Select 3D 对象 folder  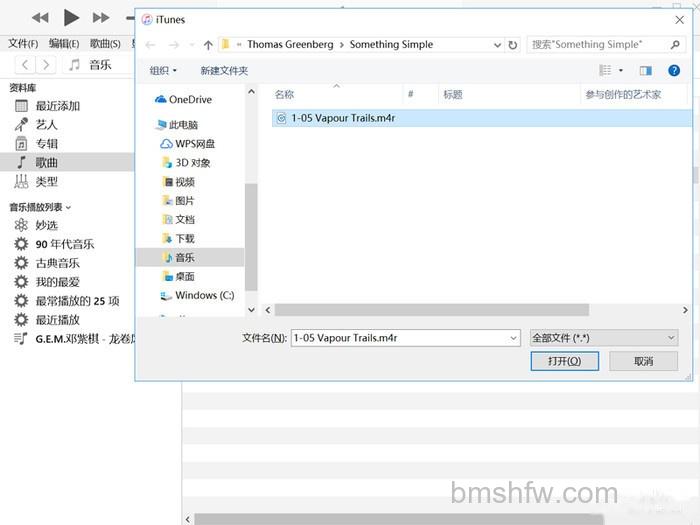point(186,162)
